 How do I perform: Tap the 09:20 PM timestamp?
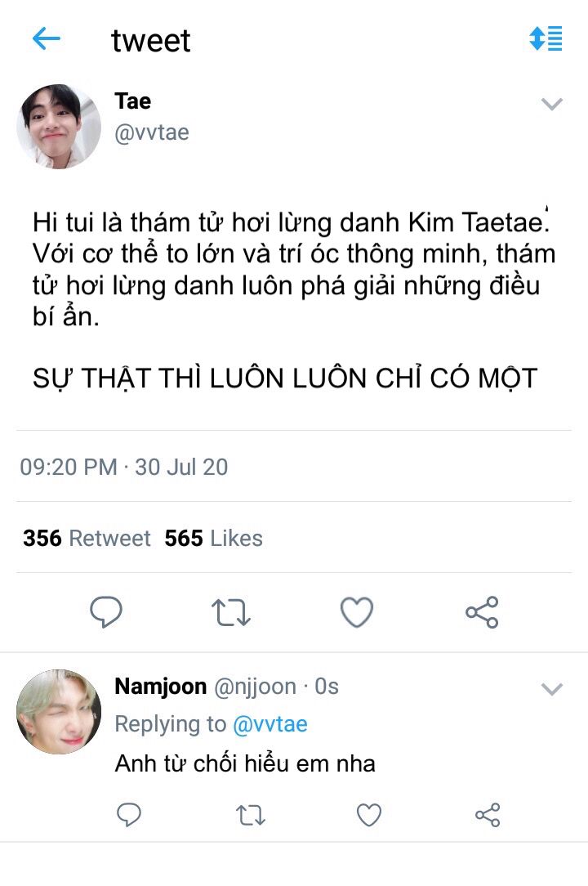coord(69,468)
